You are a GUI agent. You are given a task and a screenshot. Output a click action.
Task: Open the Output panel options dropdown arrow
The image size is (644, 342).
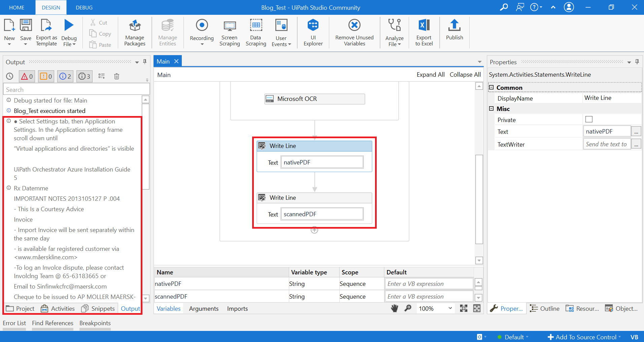coord(137,62)
